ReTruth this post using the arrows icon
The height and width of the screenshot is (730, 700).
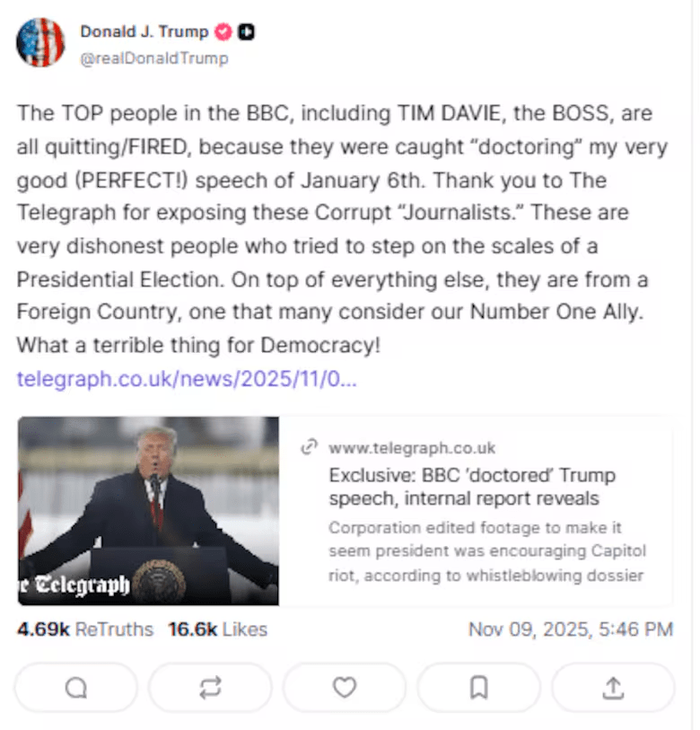pos(210,688)
